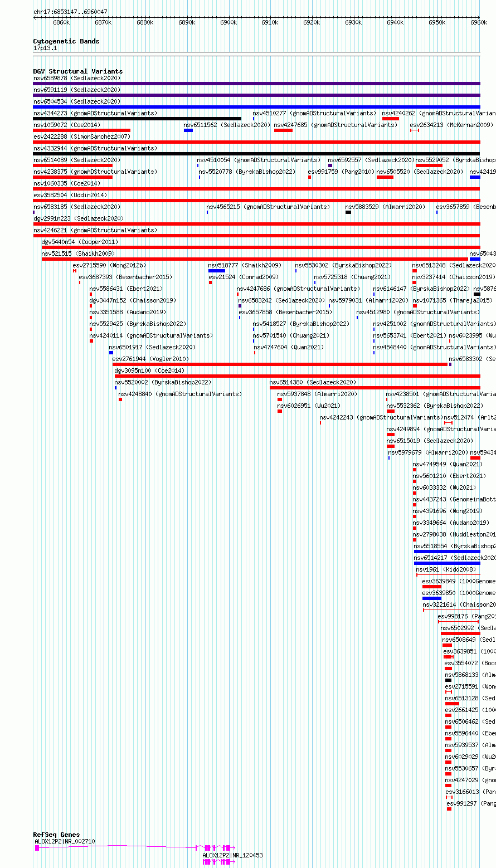The height and width of the screenshot is (868, 496).
Task: Select the 17p13.1 cytogenetic band label
Action: (45, 48)
